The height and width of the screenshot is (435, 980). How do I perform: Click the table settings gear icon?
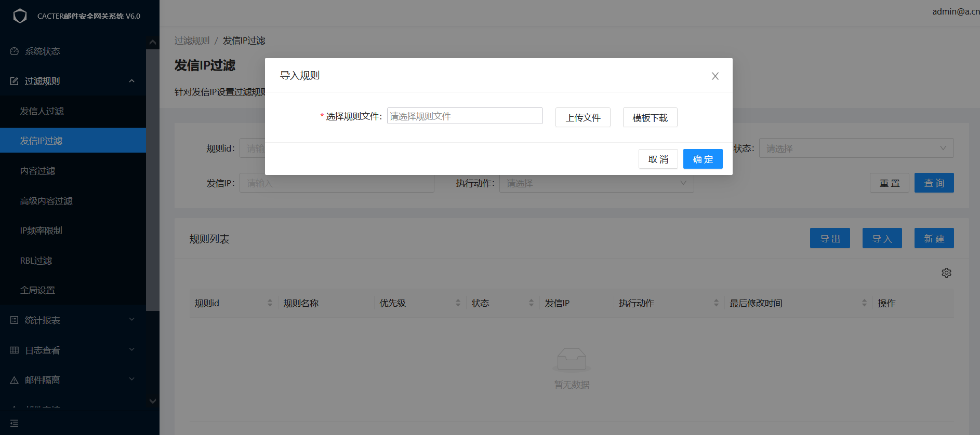pos(946,273)
